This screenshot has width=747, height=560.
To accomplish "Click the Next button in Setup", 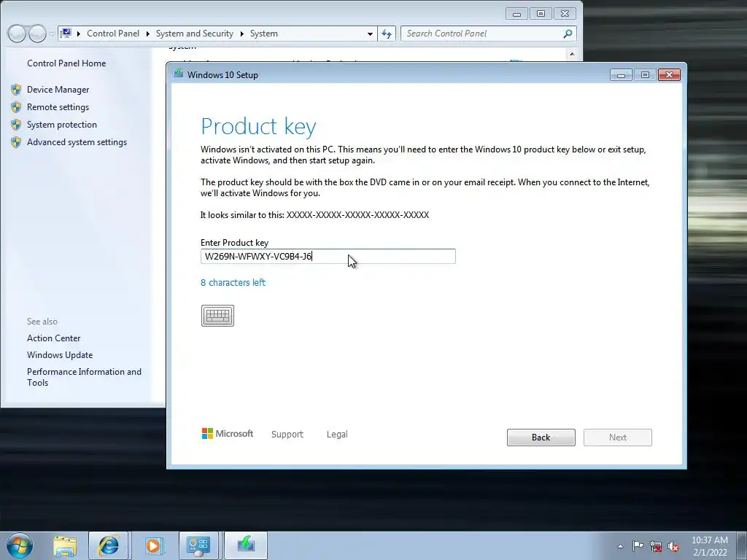I will point(617,437).
